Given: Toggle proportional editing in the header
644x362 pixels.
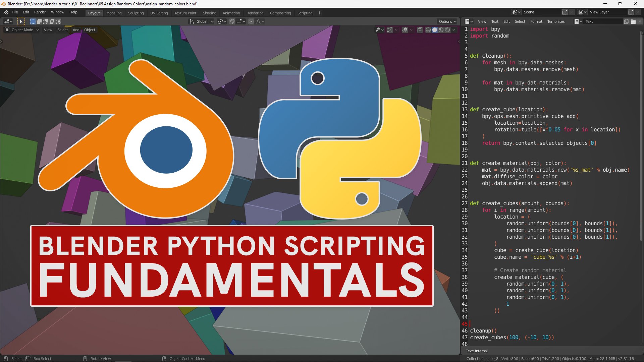Looking at the screenshot, I should tap(251, 21).
